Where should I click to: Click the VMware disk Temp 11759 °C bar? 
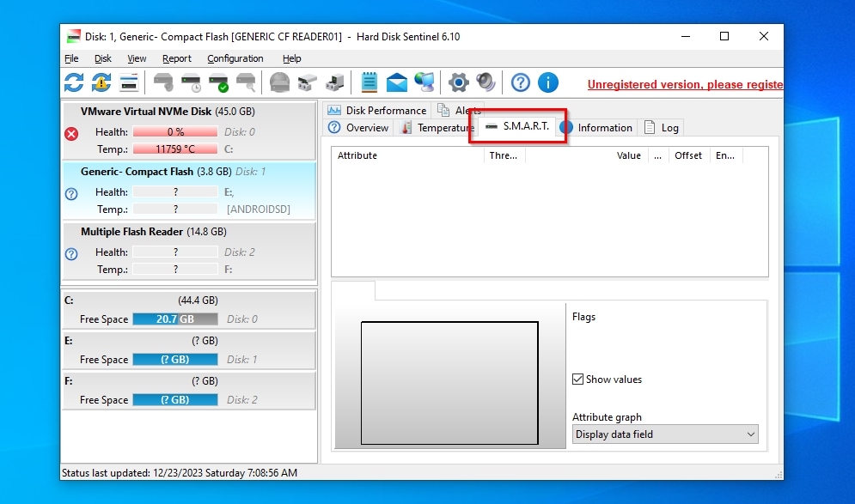pos(175,149)
